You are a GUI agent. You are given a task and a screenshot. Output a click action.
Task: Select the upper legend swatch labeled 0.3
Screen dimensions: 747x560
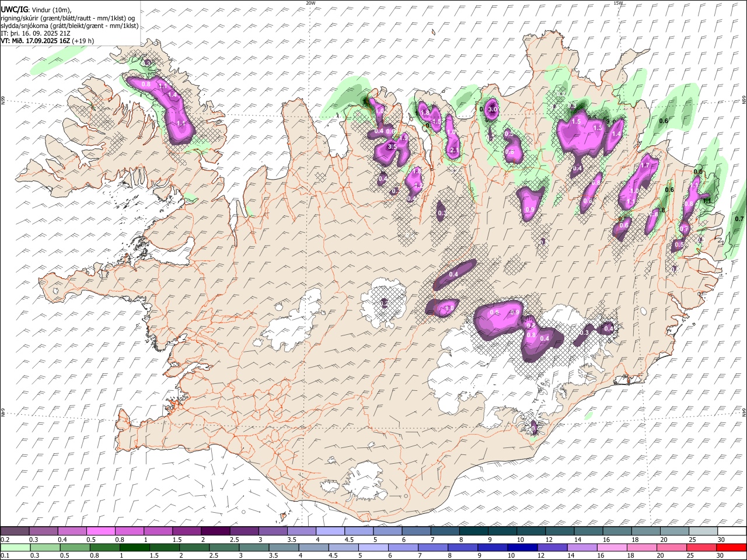(43, 531)
